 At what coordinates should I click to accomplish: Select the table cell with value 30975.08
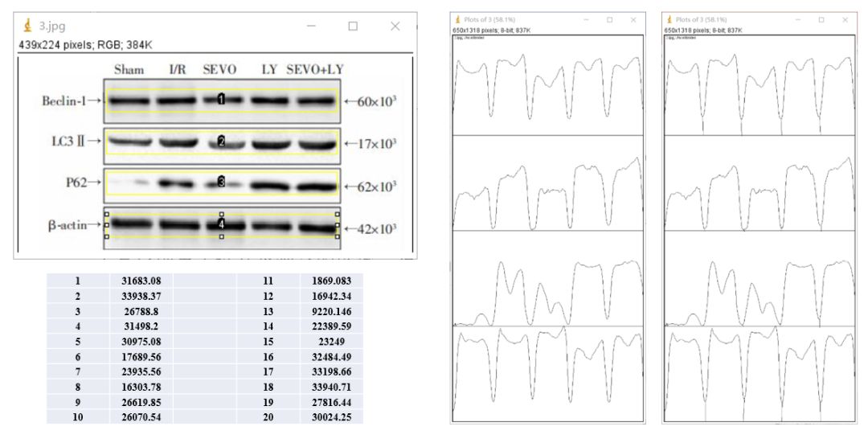coord(141,342)
